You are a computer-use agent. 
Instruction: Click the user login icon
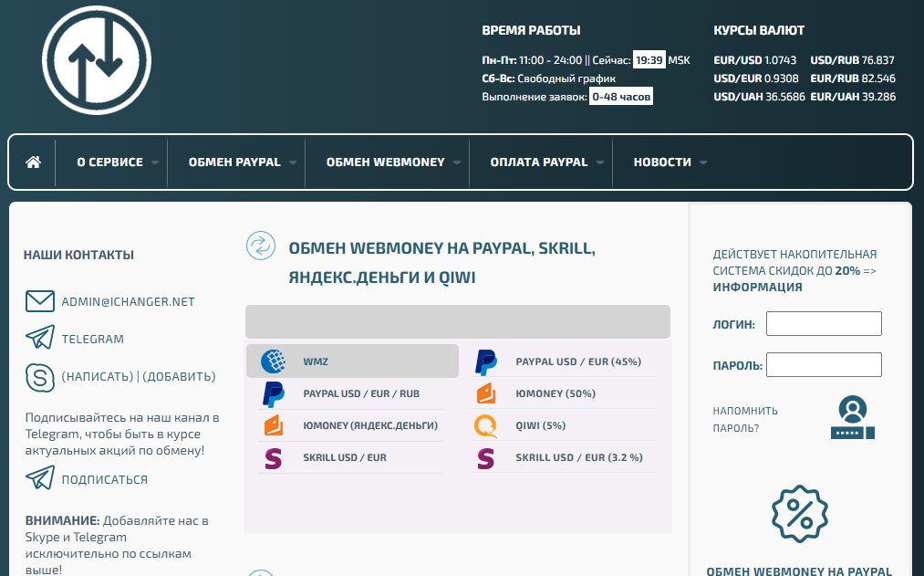click(x=852, y=418)
